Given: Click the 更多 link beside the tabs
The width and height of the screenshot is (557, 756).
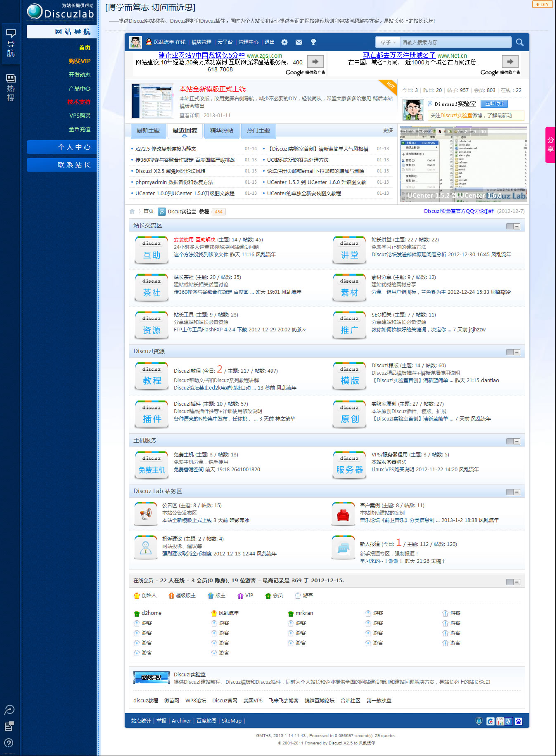Looking at the screenshot, I should click(388, 130).
